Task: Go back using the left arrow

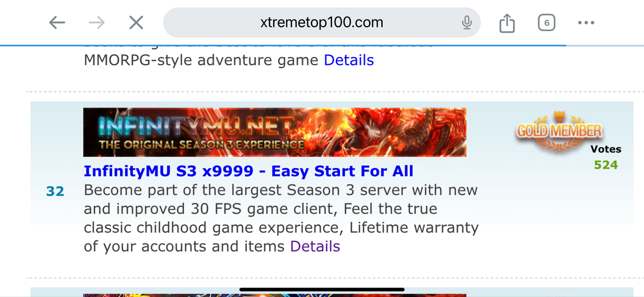Action: (x=57, y=23)
